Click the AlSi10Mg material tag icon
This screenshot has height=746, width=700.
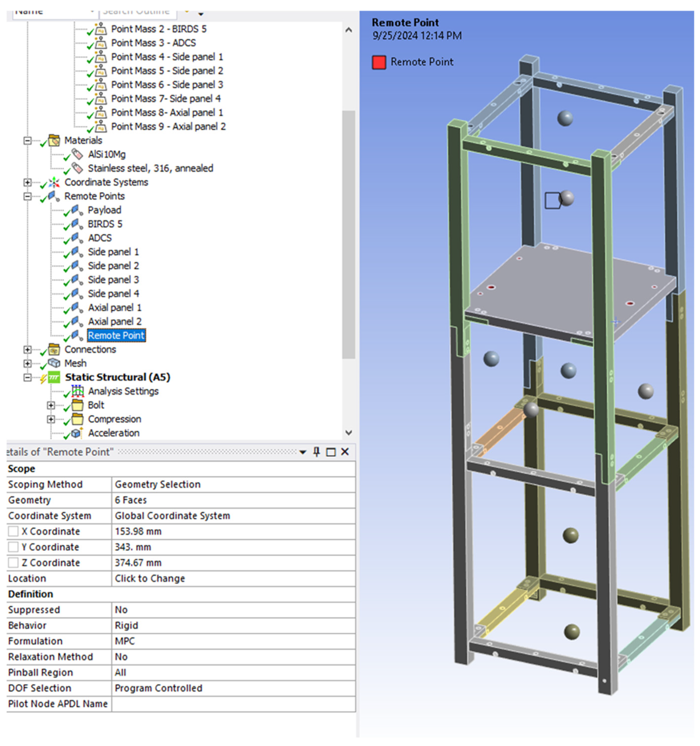click(77, 154)
